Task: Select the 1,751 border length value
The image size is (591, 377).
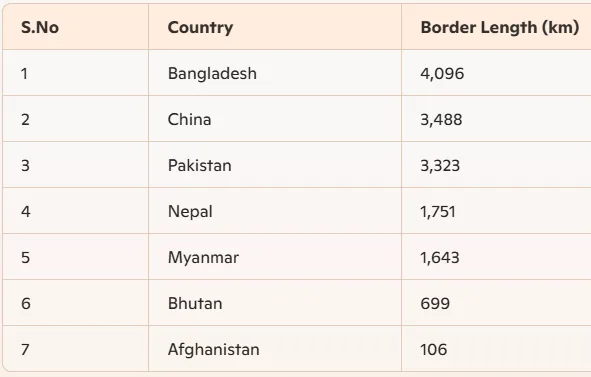Action: [438, 211]
